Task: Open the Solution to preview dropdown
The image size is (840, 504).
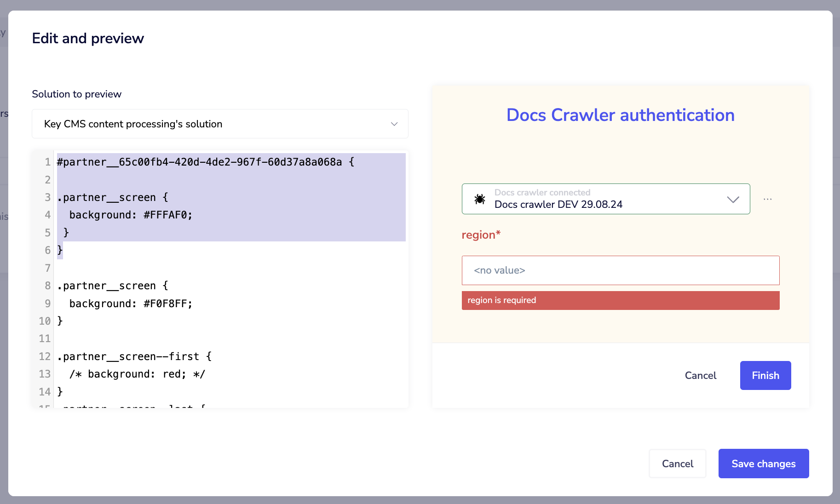Action: pos(220,124)
